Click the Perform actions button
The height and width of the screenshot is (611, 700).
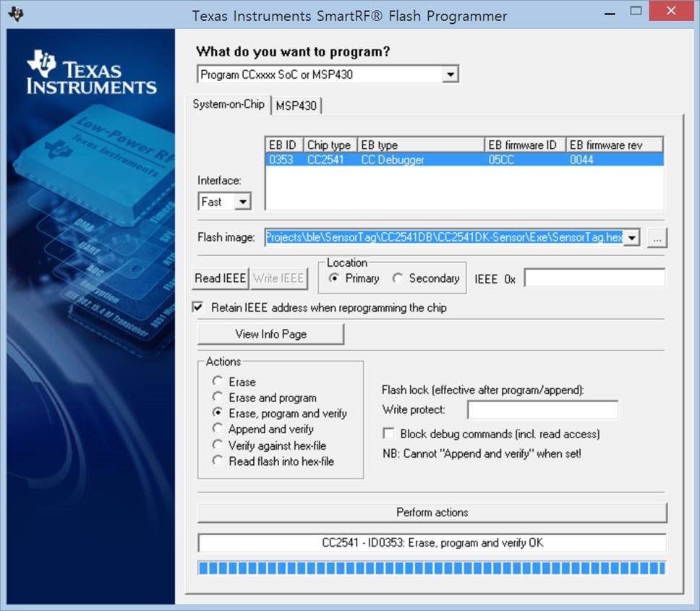pyautogui.click(x=432, y=513)
